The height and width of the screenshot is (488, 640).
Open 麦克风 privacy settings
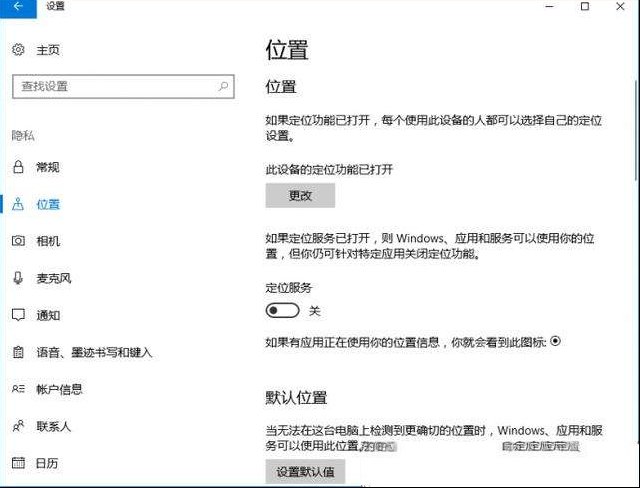point(54,278)
